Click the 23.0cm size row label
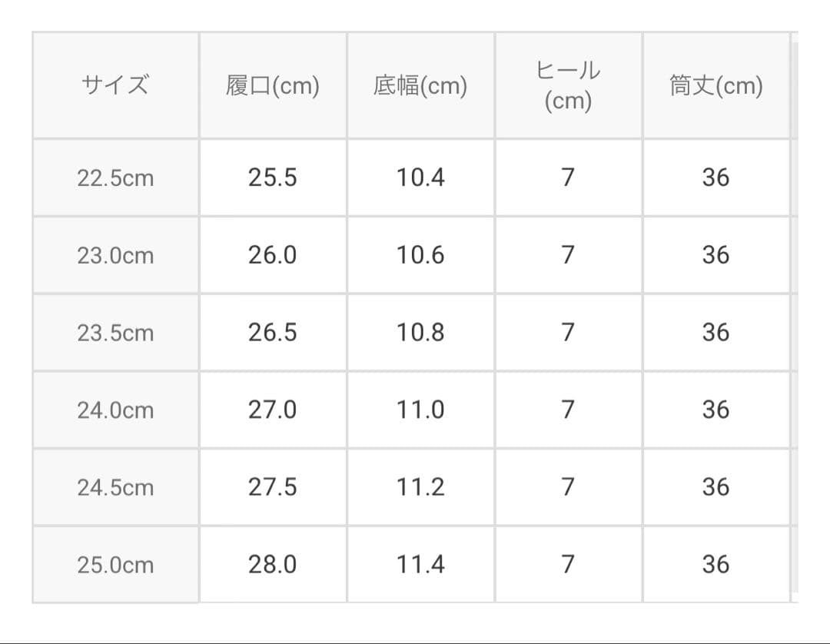This screenshot has width=830, height=644. click(x=115, y=255)
